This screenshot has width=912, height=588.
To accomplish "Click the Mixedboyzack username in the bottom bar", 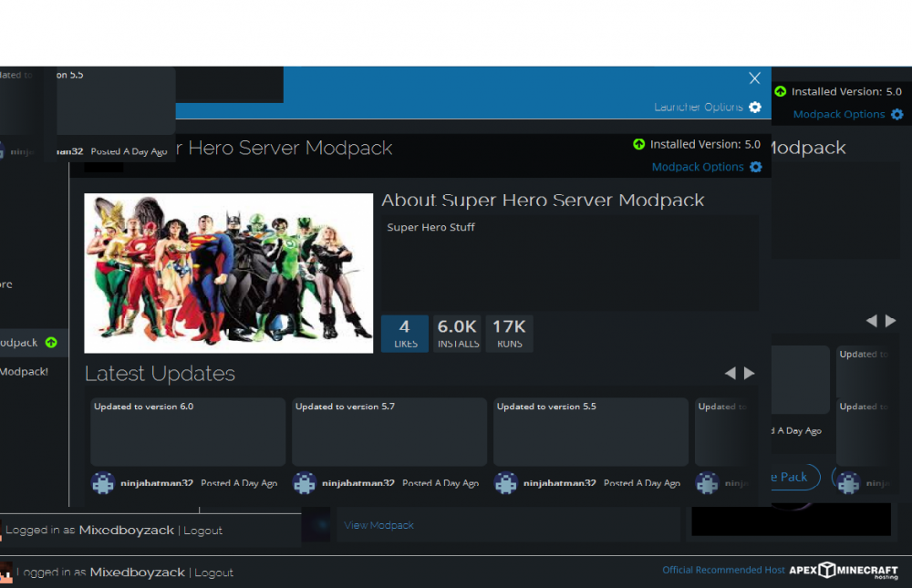I will [x=138, y=573].
